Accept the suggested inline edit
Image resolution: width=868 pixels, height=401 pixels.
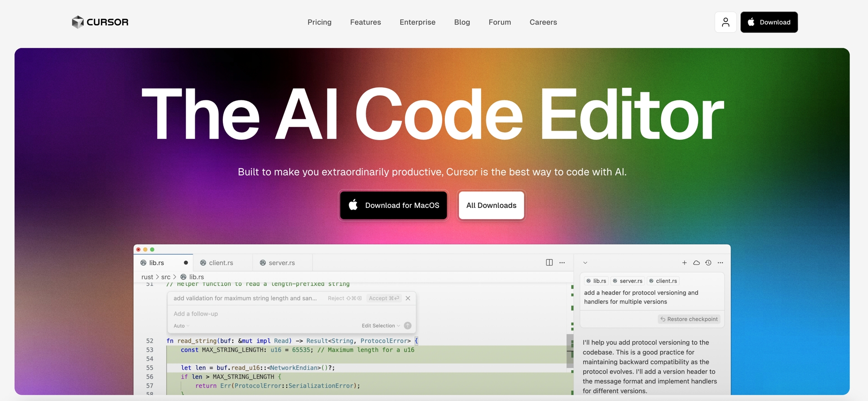pos(384,298)
